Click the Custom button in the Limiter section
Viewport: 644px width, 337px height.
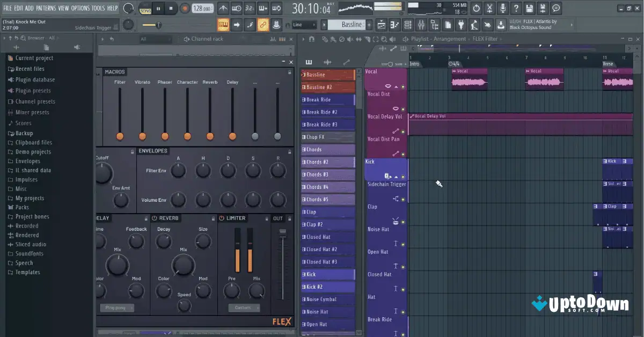pos(245,307)
